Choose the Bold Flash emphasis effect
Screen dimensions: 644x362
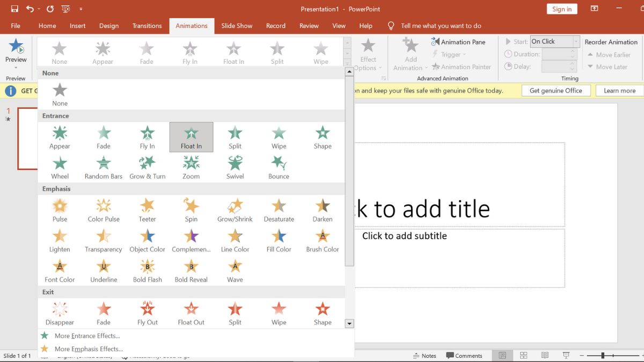pyautogui.click(x=147, y=270)
